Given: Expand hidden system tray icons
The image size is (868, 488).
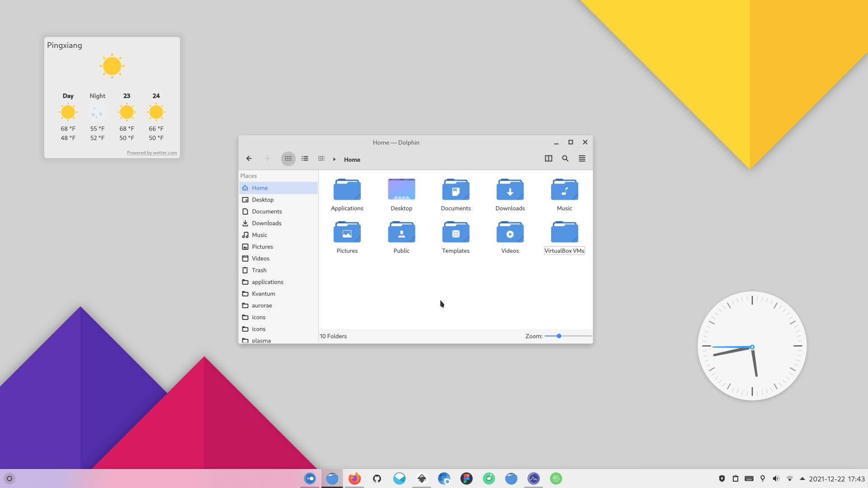Looking at the screenshot, I should tap(802, 479).
